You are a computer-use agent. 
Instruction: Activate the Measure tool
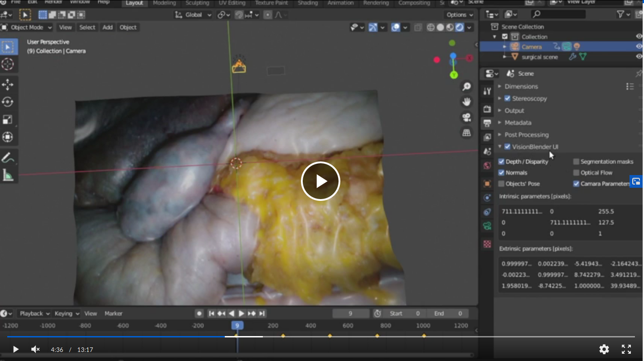8,175
